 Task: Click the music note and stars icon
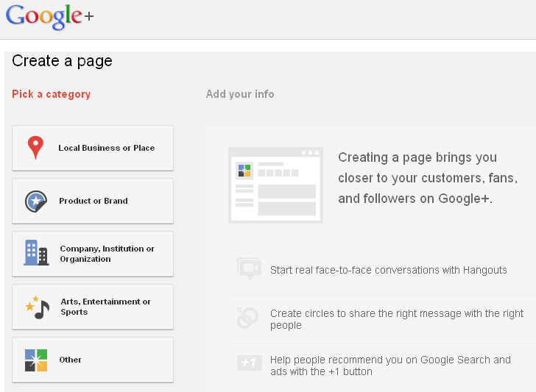[x=38, y=307]
